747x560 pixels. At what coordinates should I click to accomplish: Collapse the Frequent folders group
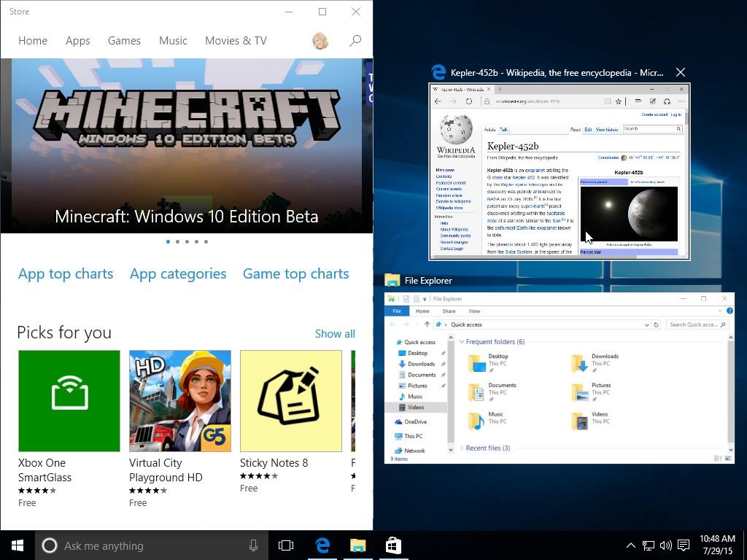click(x=461, y=342)
